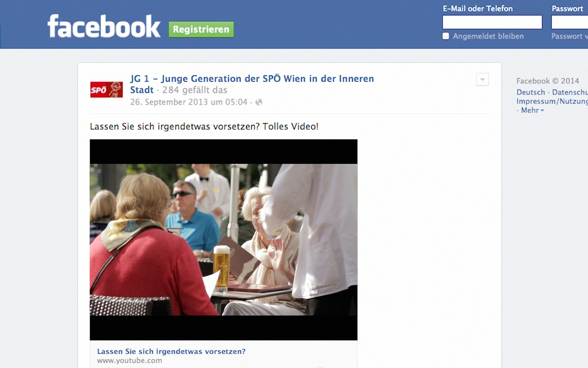This screenshot has height=368, width=588.
Task: Select Deutsch language link
Action: (531, 92)
